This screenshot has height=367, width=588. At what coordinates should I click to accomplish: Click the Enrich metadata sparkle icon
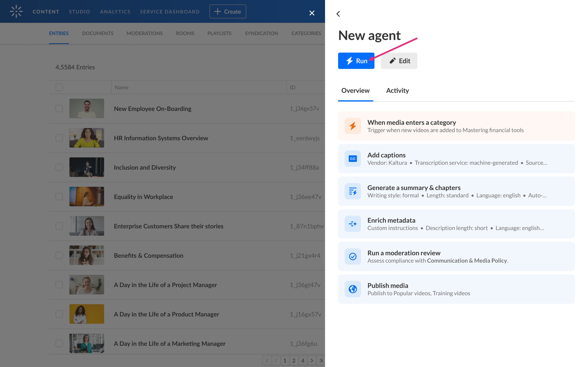pos(353,224)
